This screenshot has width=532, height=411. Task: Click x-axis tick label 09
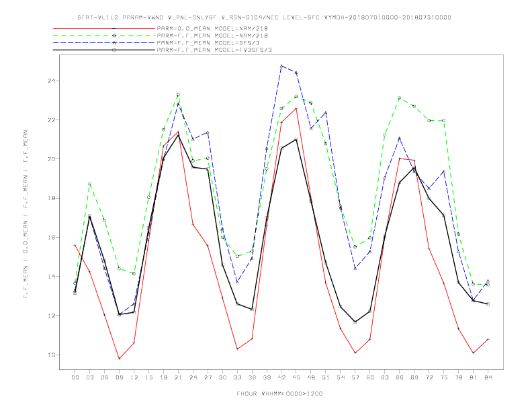(x=119, y=377)
